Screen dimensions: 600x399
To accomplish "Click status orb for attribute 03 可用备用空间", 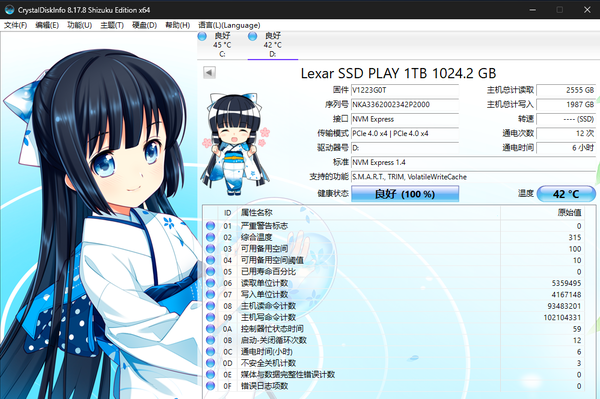I will [210, 249].
